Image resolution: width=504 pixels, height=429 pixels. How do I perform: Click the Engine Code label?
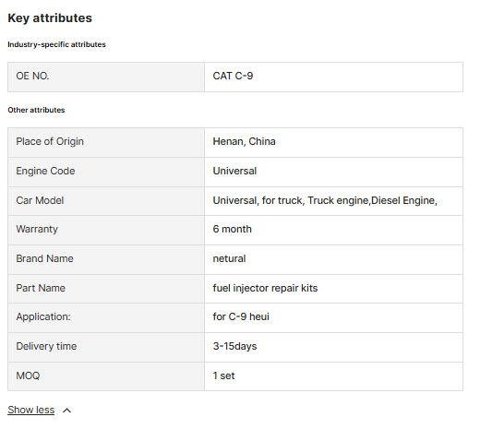(45, 171)
